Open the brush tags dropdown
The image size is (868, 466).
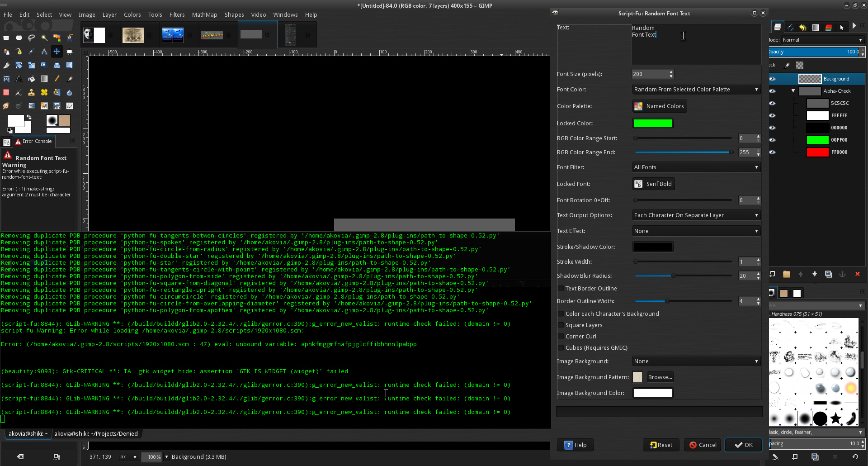(816, 432)
